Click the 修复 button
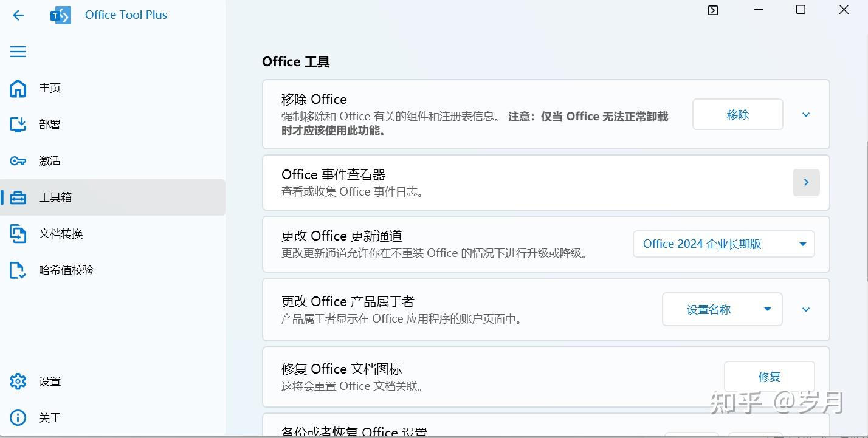 pos(769,377)
